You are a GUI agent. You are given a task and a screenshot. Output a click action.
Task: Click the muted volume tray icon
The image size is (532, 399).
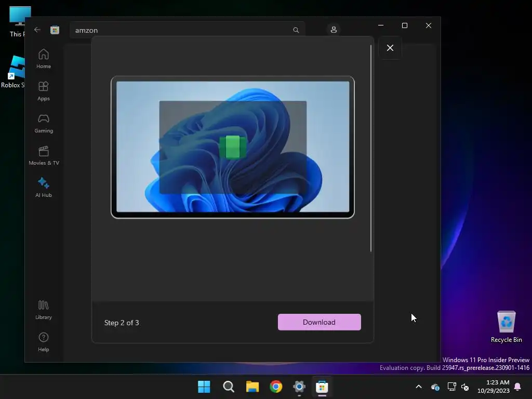click(465, 387)
